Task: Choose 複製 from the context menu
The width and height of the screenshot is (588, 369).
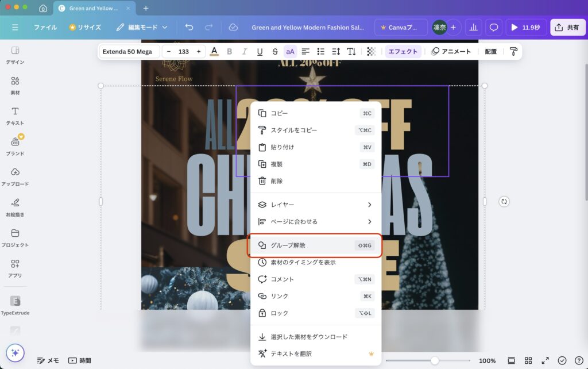Action: pyautogui.click(x=316, y=164)
